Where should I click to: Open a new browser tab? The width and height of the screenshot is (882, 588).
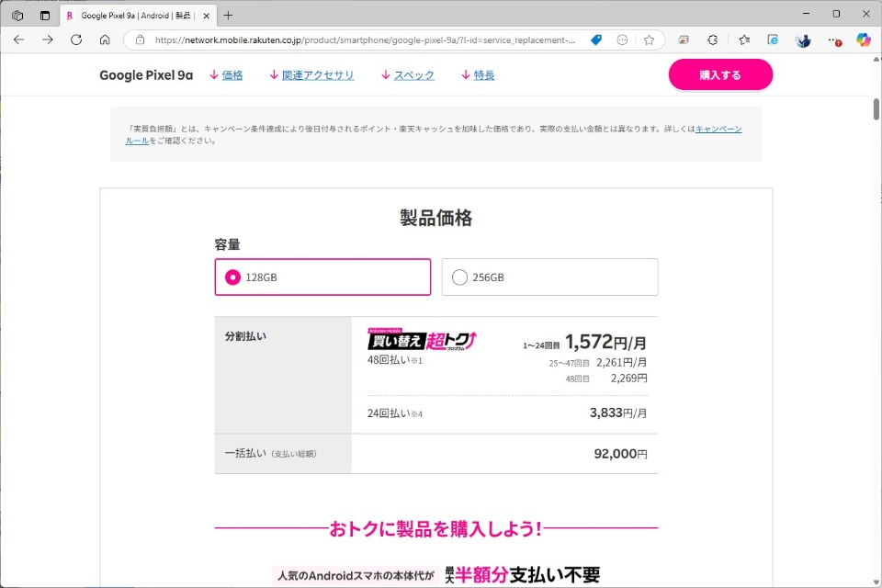point(228,16)
